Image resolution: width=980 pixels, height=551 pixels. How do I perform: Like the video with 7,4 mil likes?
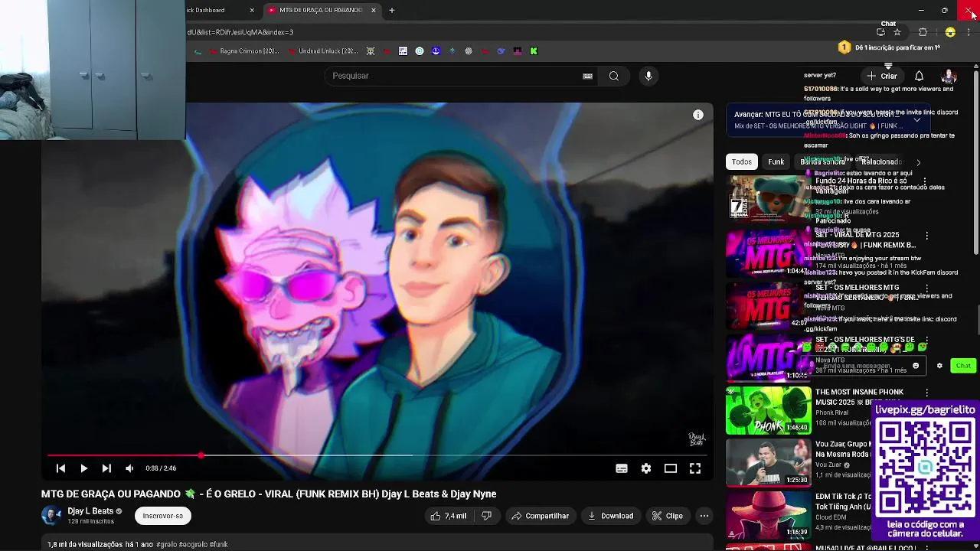[x=448, y=516]
